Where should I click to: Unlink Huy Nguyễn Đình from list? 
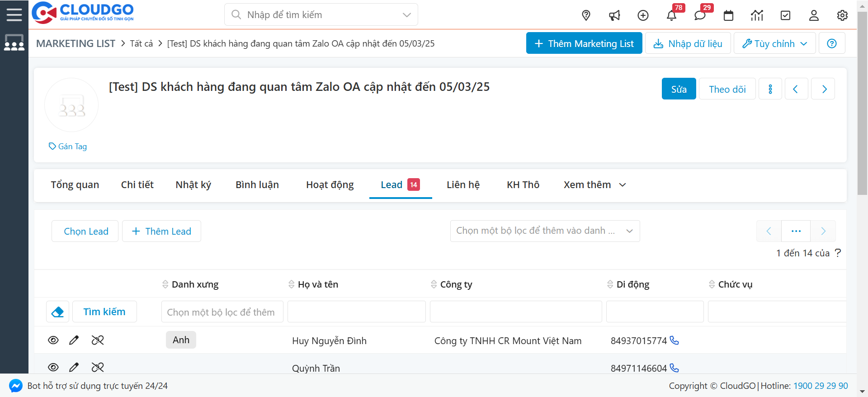click(x=98, y=340)
